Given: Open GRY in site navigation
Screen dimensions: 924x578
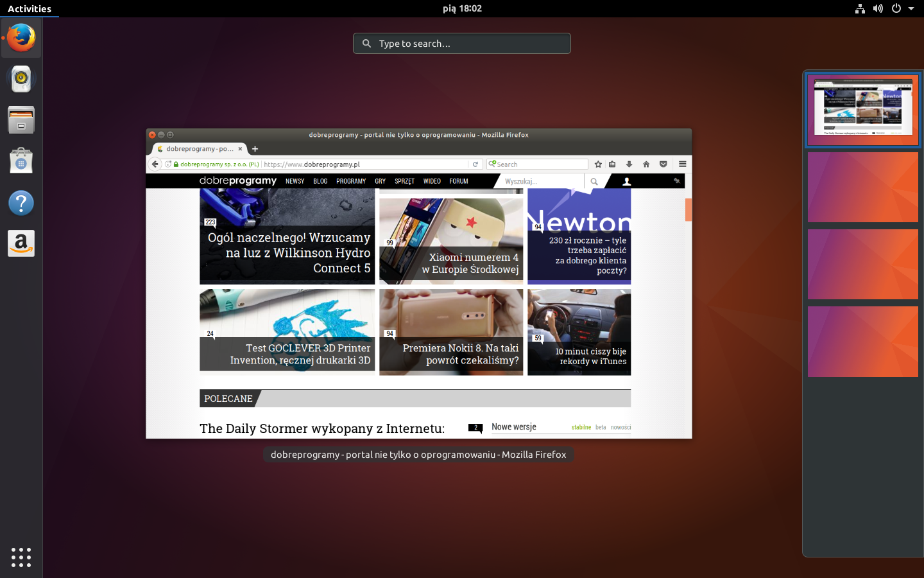Looking at the screenshot, I should pos(381,182).
